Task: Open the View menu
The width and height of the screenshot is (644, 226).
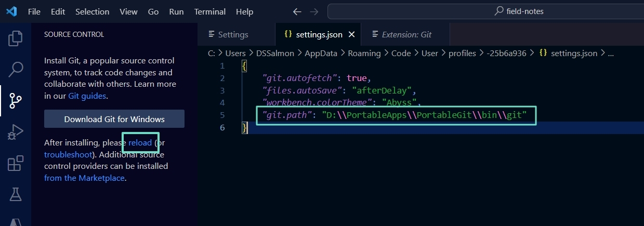Action: tap(128, 11)
